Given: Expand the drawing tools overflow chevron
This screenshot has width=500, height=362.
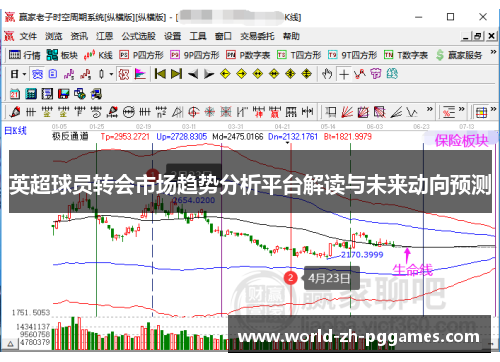Looking at the screenshot, I should pos(430,109).
